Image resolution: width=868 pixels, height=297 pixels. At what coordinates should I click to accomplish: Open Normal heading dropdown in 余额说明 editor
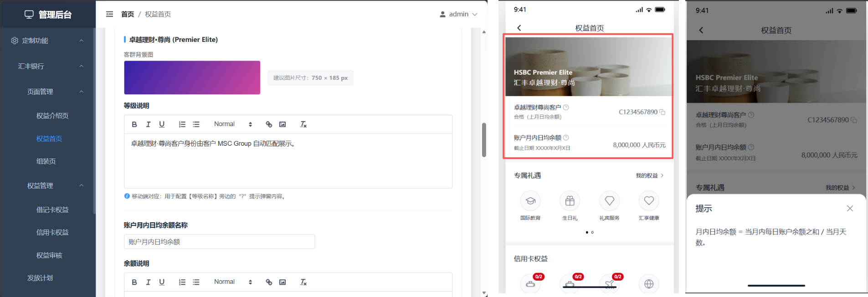tap(233, 282)
